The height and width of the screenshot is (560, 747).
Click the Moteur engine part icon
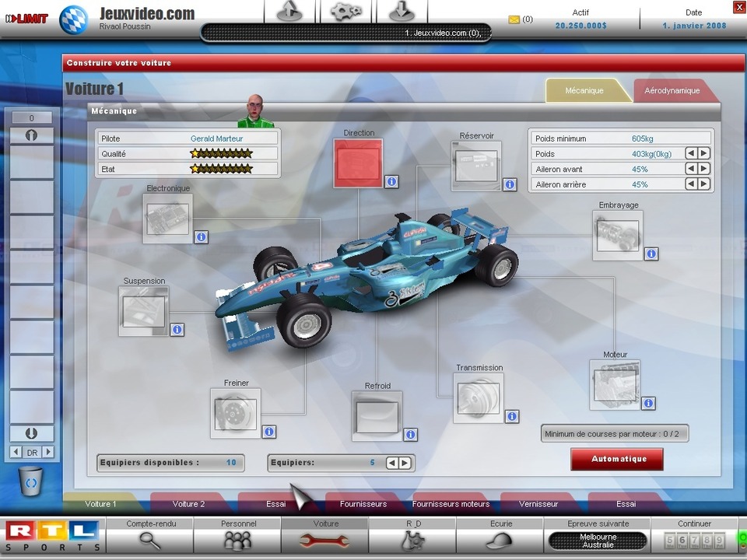(x=615, y=385)
